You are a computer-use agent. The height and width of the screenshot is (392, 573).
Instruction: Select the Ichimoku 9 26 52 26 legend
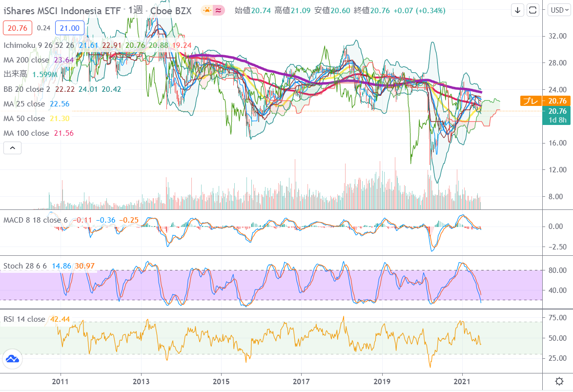coord(39,45)
